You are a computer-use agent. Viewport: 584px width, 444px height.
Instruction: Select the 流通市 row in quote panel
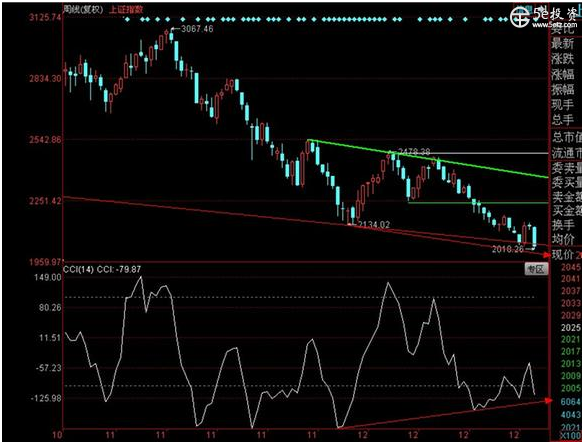(566, 153)
